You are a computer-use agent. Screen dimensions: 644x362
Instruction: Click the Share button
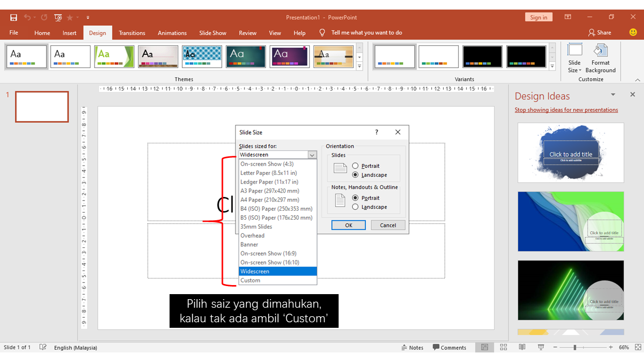[x=600, y=33]
